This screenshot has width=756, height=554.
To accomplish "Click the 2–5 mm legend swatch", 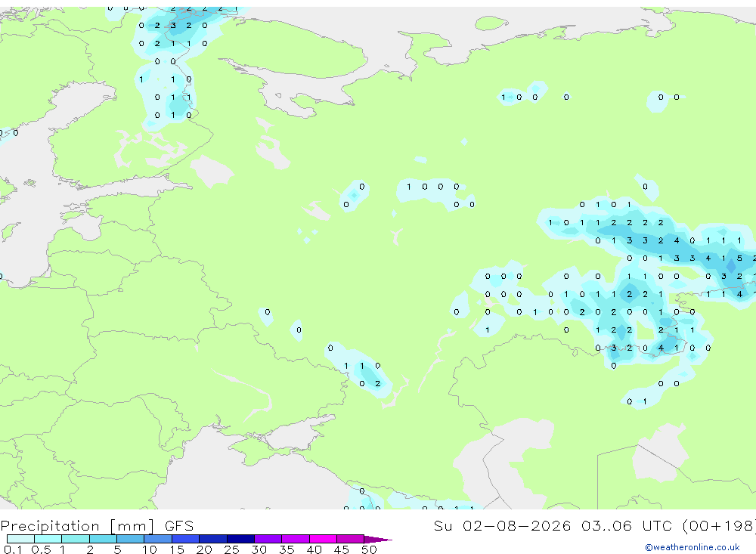I will [x=103, y=539].
